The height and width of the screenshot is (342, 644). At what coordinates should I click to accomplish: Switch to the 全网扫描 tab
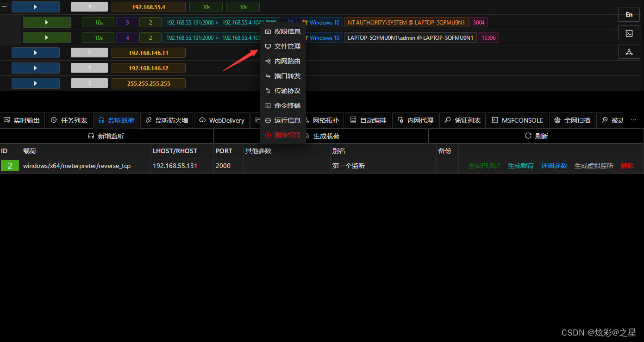point(572,120)
